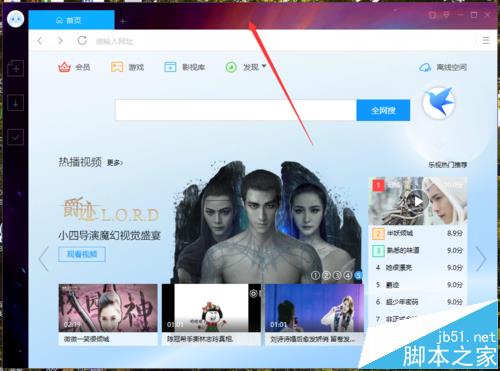Open caption under cartoon video thumbnail
The image size is (500, 371).
(200, 339)
